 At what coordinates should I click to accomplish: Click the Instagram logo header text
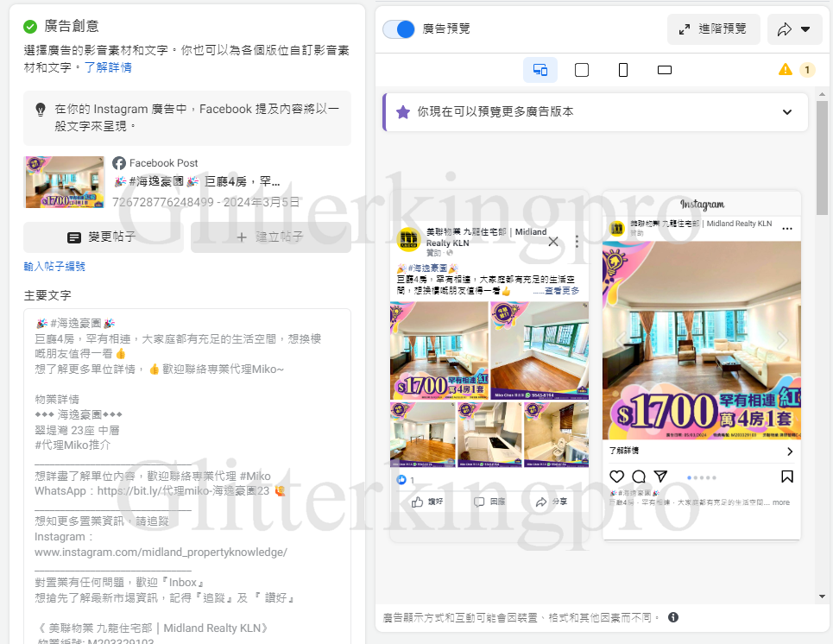702,205
